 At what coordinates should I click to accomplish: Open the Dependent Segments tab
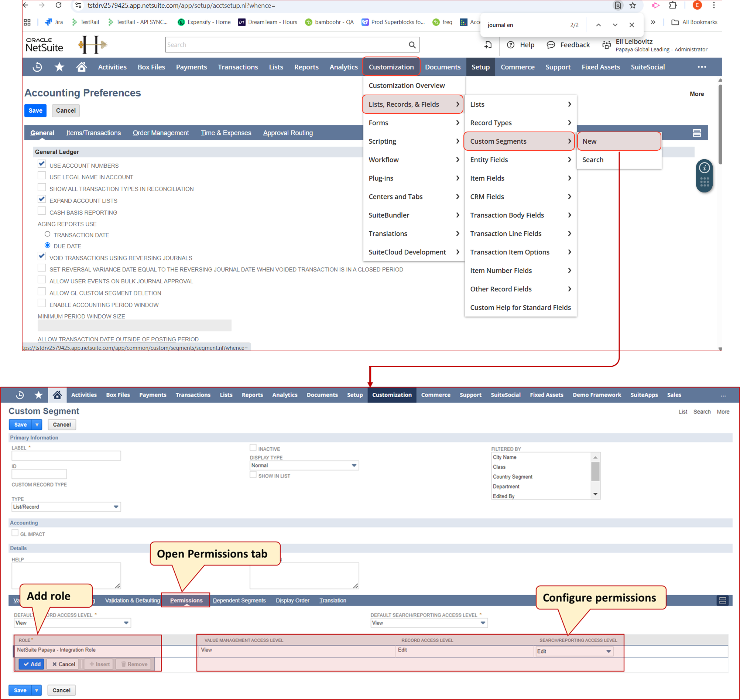pos(239,600)
